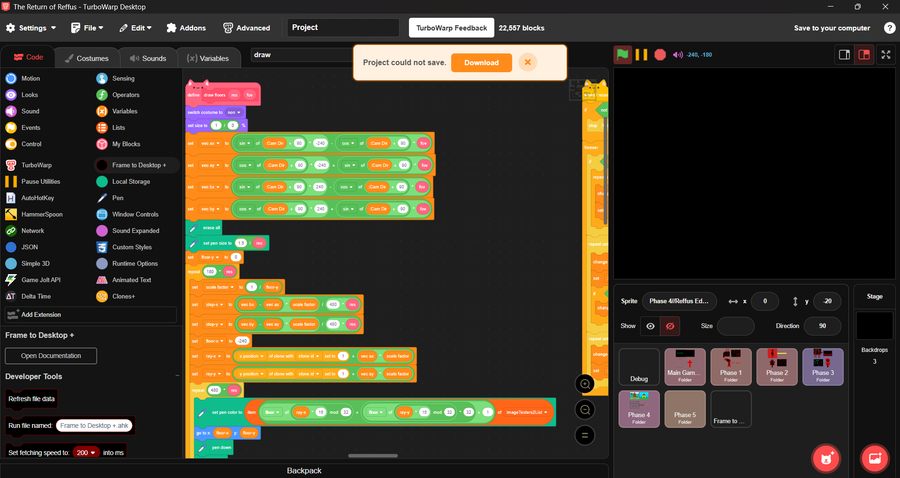Dismiss the Project could not save alert
This screenshot has height=478, width=900.
click(x=527, y=63)
